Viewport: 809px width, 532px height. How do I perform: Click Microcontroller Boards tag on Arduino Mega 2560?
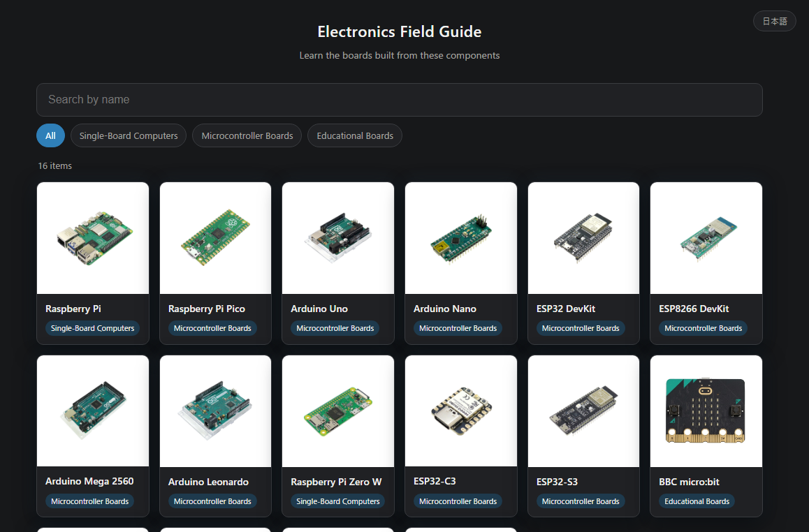90,501
